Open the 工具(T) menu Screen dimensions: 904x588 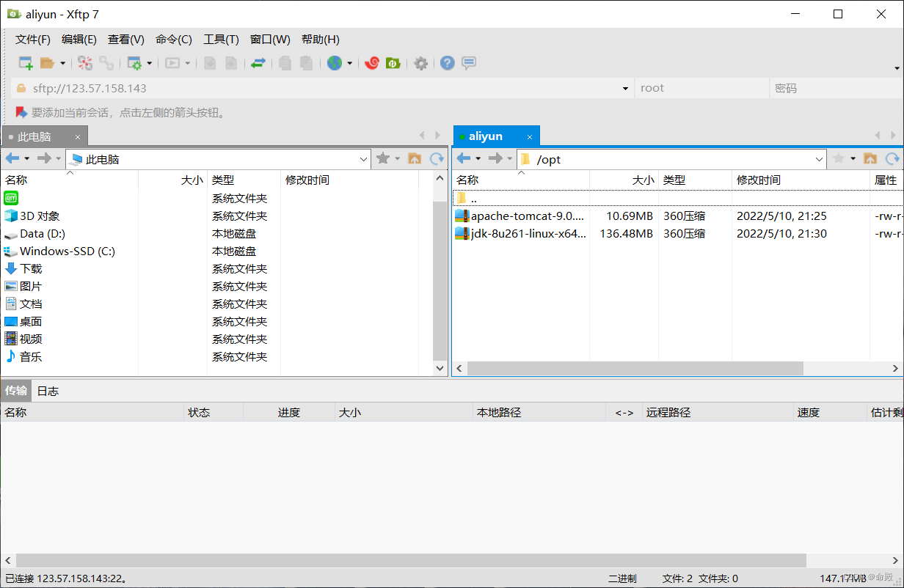coord(221,40)
